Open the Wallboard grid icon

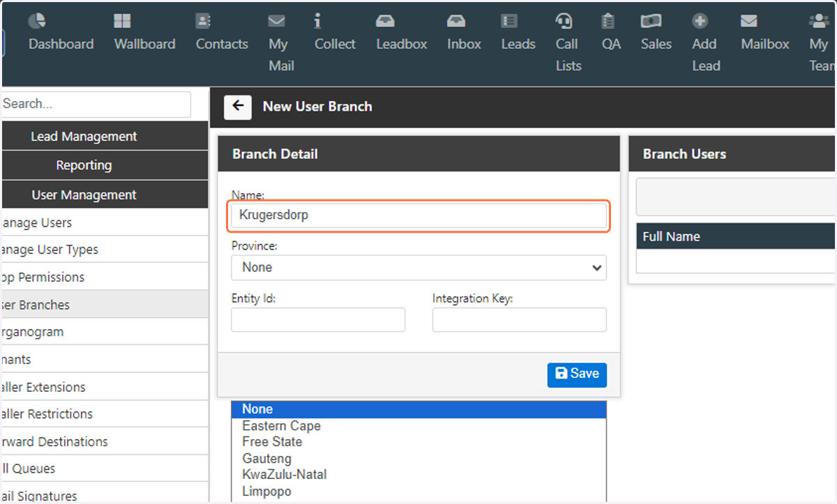click(122, 21)
